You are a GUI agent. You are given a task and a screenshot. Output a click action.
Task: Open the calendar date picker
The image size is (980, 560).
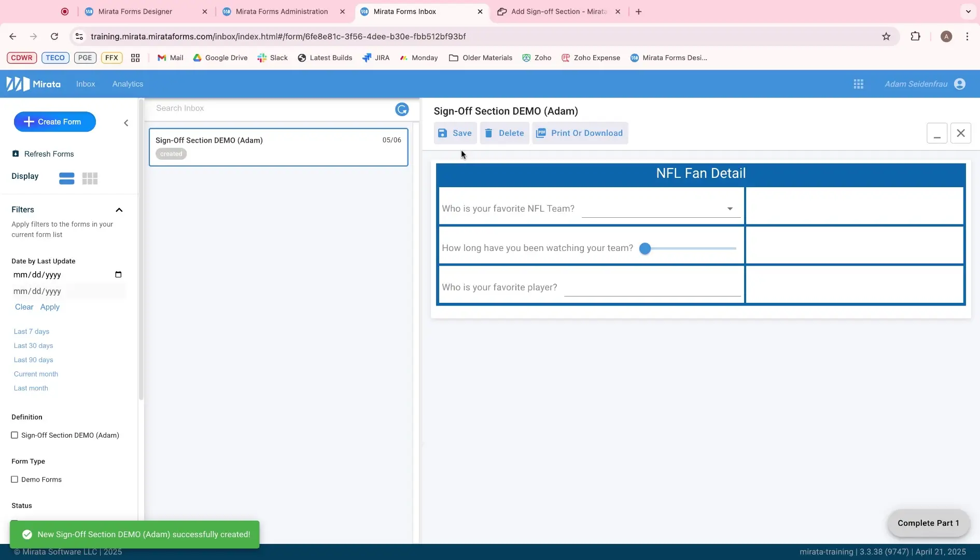point(118,274)
